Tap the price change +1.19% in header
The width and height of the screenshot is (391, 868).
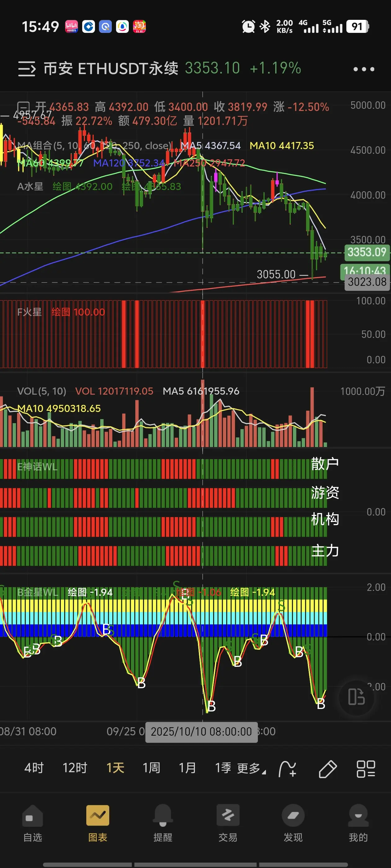pos(275,68)
